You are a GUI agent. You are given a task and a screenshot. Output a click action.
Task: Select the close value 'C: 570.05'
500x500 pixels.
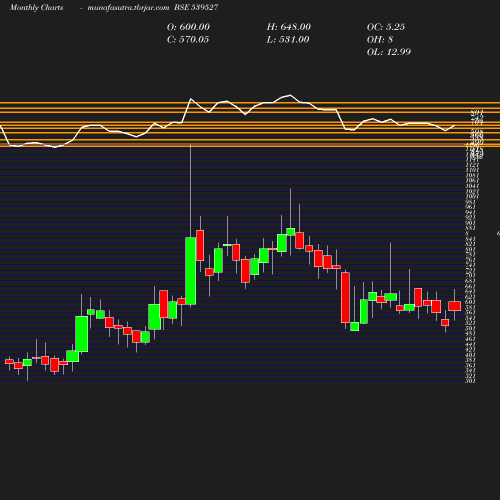[x=188, y=40]
